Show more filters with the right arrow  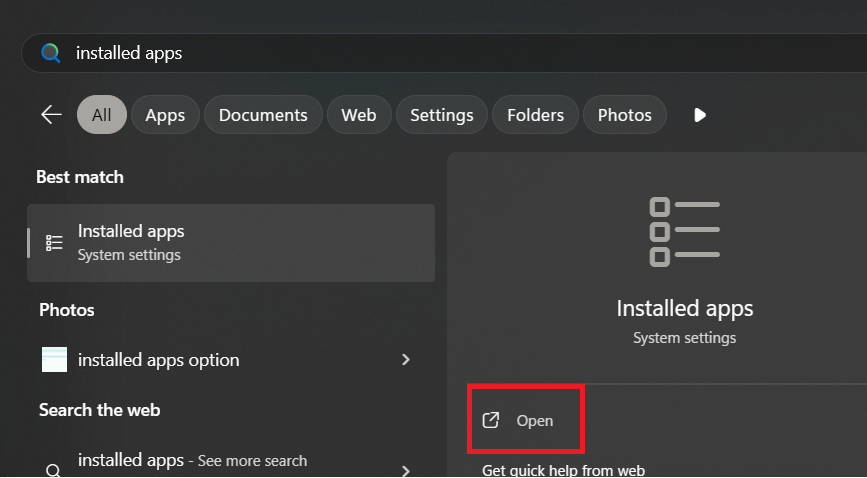(700, 115)
